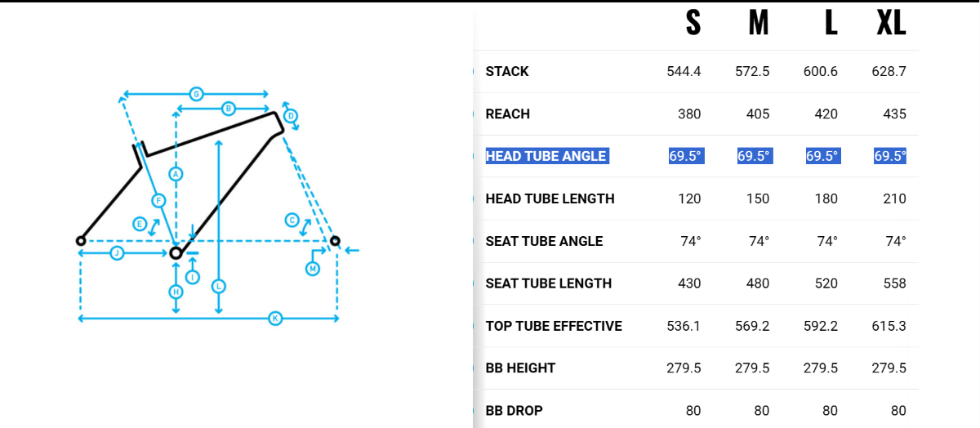
Task: Click the STACK row label
Action: point(507,71)
